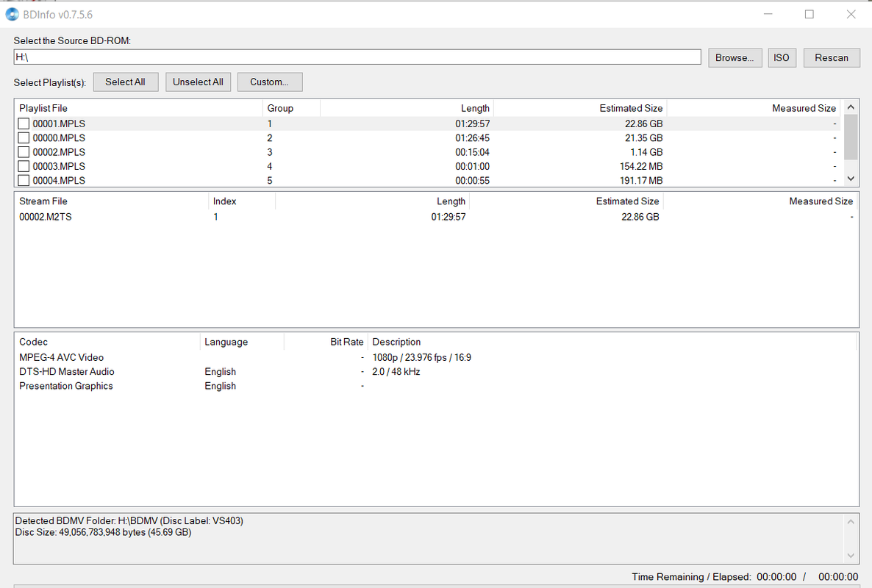Image resolution: width=872 pixels, height=588 pixels.
Task: Click status log scroll up arrow
Action: 851,521
